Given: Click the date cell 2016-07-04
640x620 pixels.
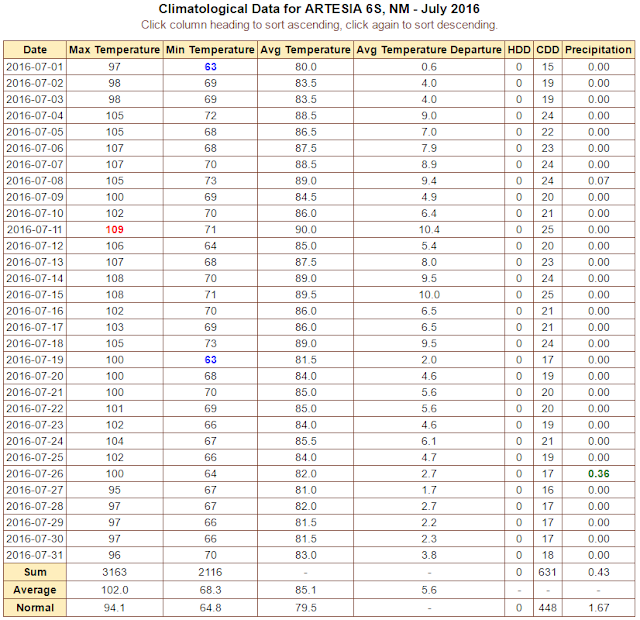Looking at the screenshot, I should (35, 116).
